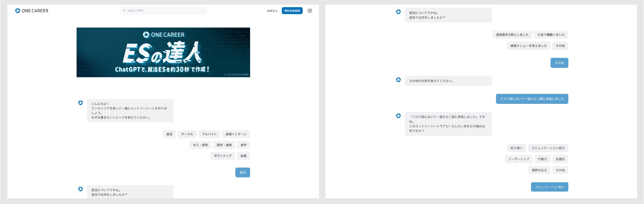Image resolution: width=644 pixels, height=204 pixels.
Task: Select 大会で優勝しました answer chip
Action: 551,35
